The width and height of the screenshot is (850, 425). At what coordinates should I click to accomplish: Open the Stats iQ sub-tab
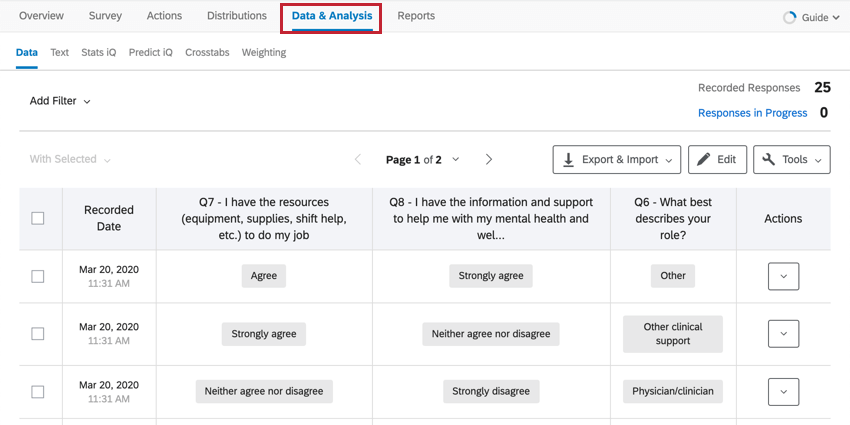[99, 52]
